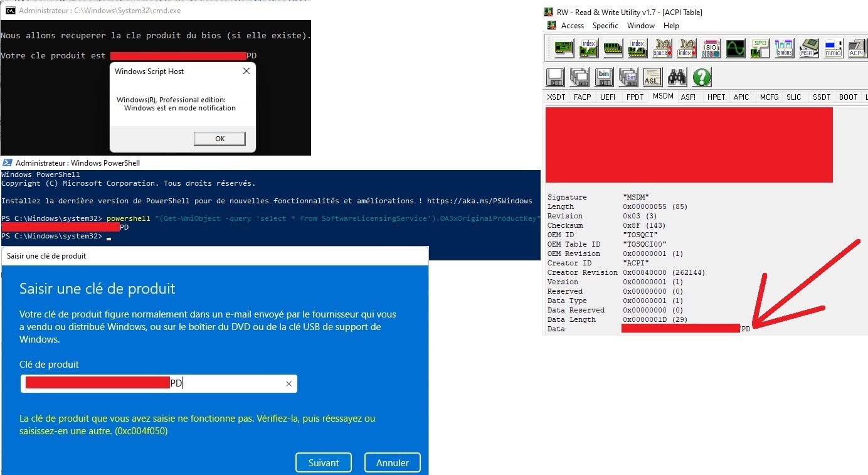Switch to the ASF! tab
The width and height of the screenshot is (868, 475).
click(x=688, y=97)
